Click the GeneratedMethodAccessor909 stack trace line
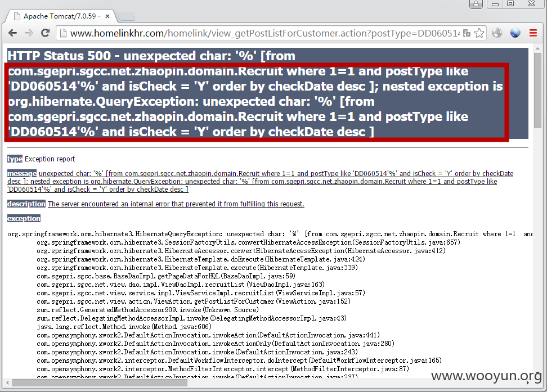 pyautogui.click(x=147, y=310)
